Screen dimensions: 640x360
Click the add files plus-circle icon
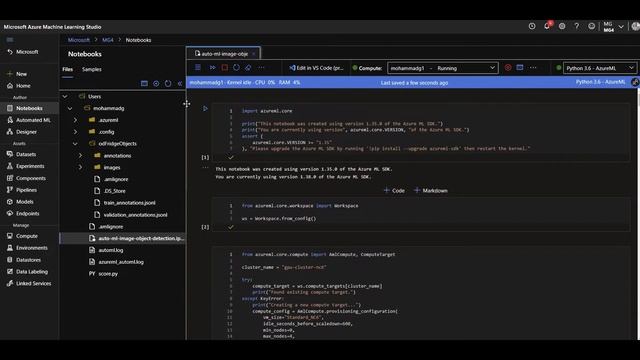click(156, 83)
